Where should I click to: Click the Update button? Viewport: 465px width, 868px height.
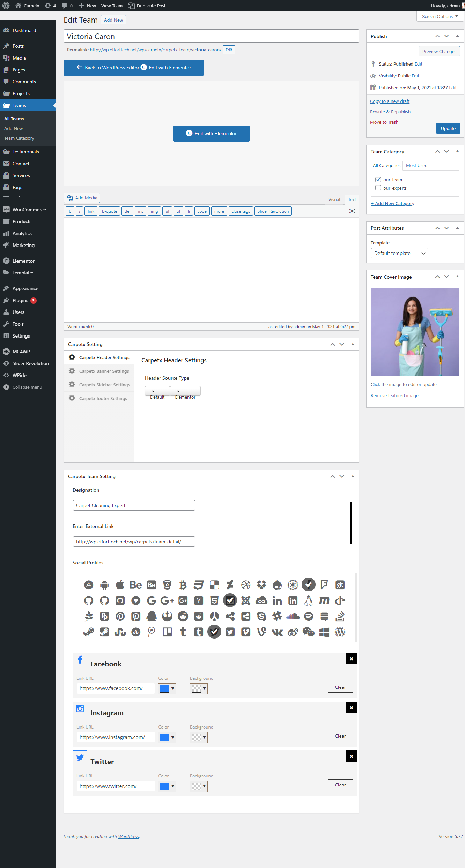tap(448, 128)
